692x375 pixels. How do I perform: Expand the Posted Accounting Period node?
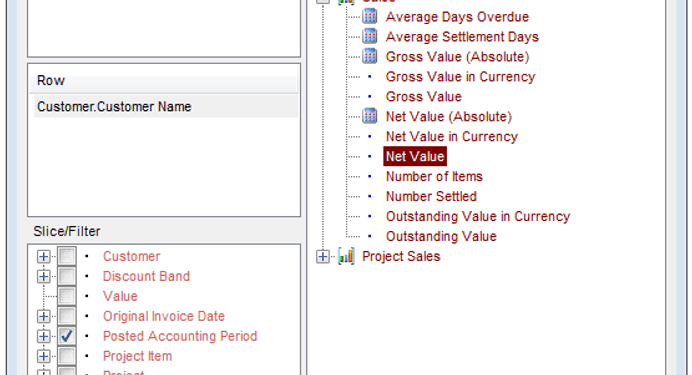pyautogui.click(x=43, y=336)
